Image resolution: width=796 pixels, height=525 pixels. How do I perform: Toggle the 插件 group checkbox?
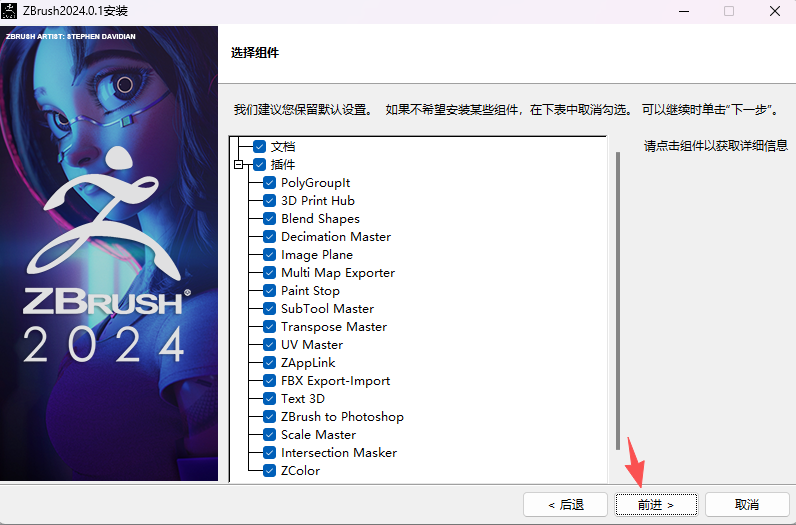click(x=259, y=165)
